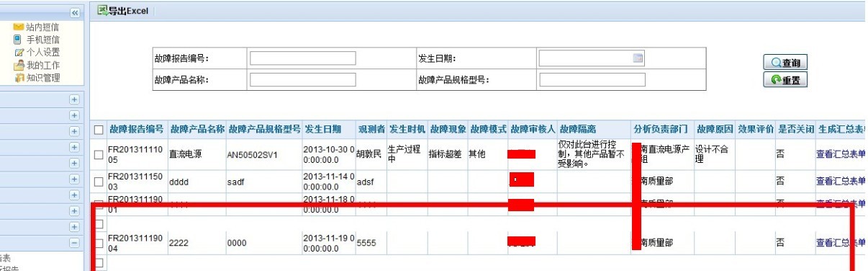Select date cell 2013-10-30 0:00:00.0
Viewport: 868px width, 271px height.
click(x=329, y=154)
